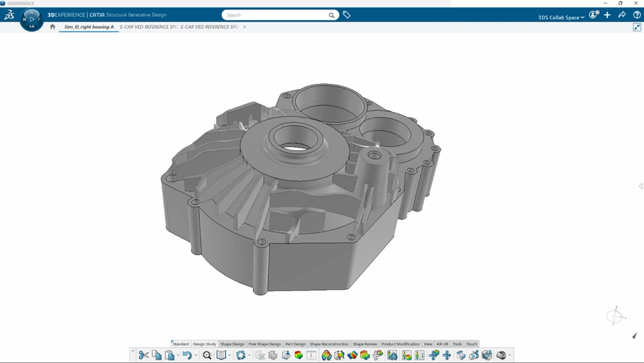Click the rainbow flat plate stress icon
This screenshot has height=363, width=644.
352,355
